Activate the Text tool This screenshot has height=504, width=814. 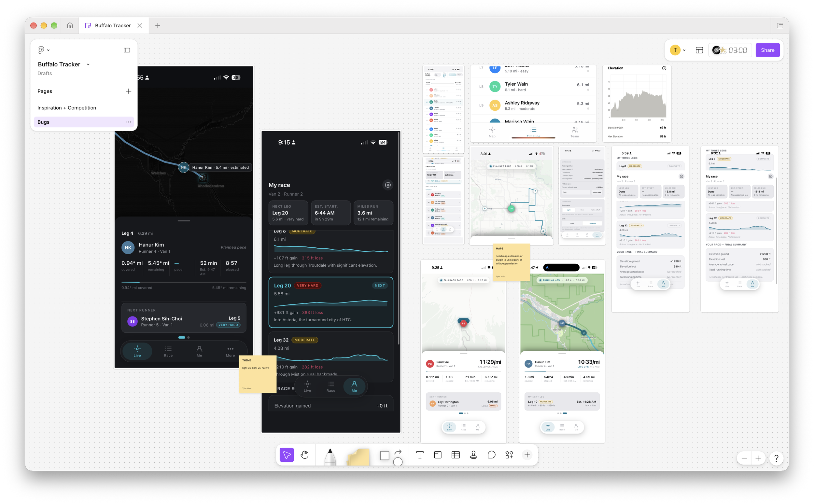[420, 455]
